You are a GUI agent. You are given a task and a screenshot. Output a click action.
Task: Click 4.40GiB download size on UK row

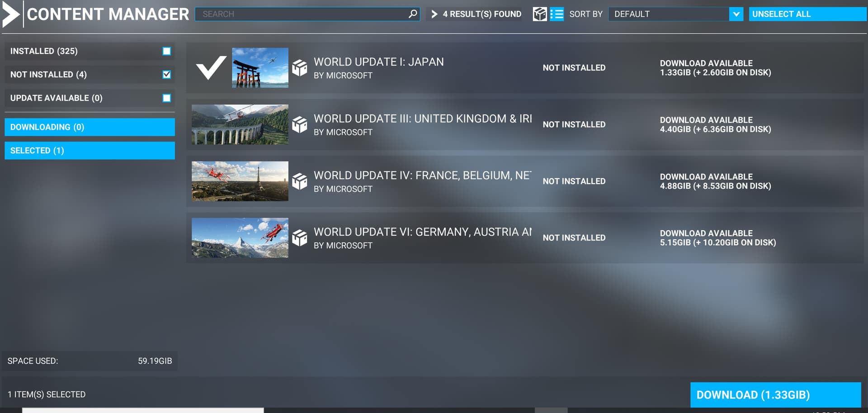click(716, 129)
